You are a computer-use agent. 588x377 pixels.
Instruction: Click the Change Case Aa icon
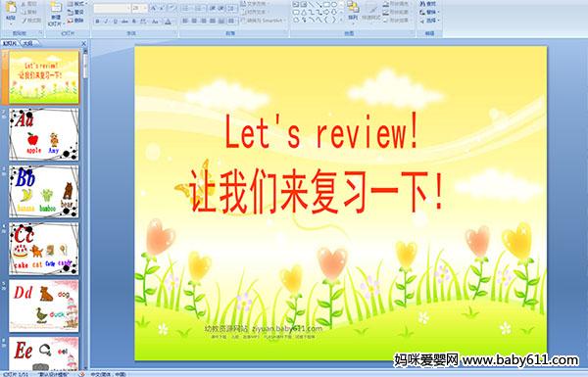155,22
